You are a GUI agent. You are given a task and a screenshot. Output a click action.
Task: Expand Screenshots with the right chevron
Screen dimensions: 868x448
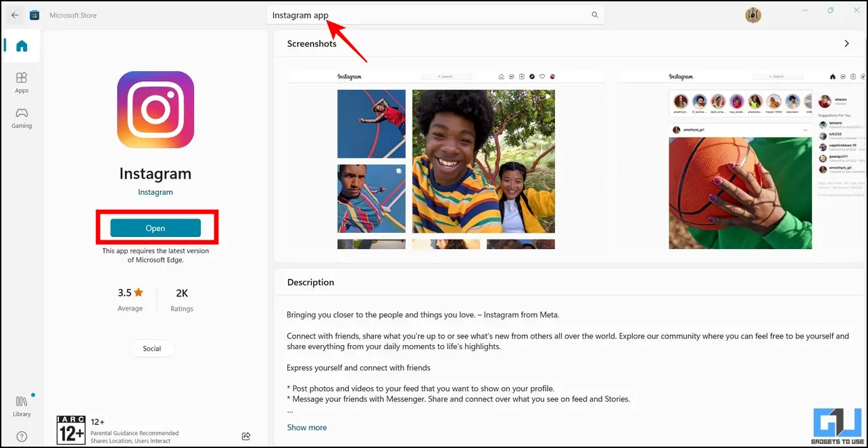click(846, 43)
